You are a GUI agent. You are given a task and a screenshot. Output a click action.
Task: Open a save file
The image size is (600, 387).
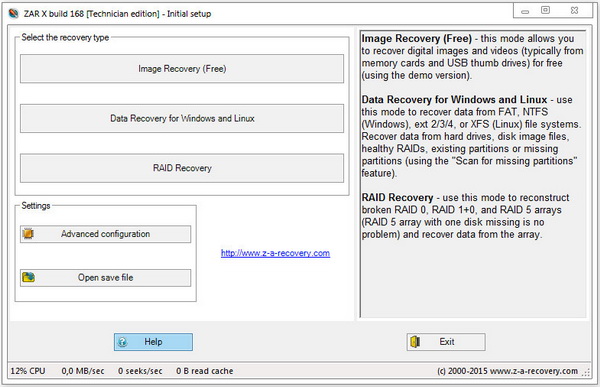pyautogui.click(x=105, y=278)
